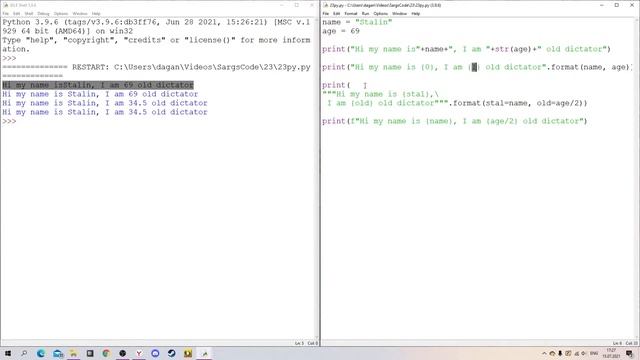Open Edit menu in 23py.py editor

(x=336, y=13)
